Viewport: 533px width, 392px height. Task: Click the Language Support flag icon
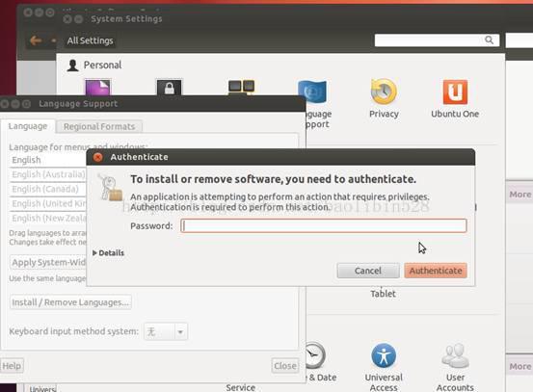click(312, 91)
